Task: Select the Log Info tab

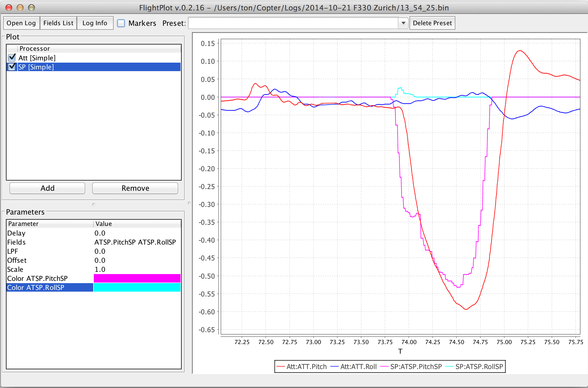Action: (95, 24)
